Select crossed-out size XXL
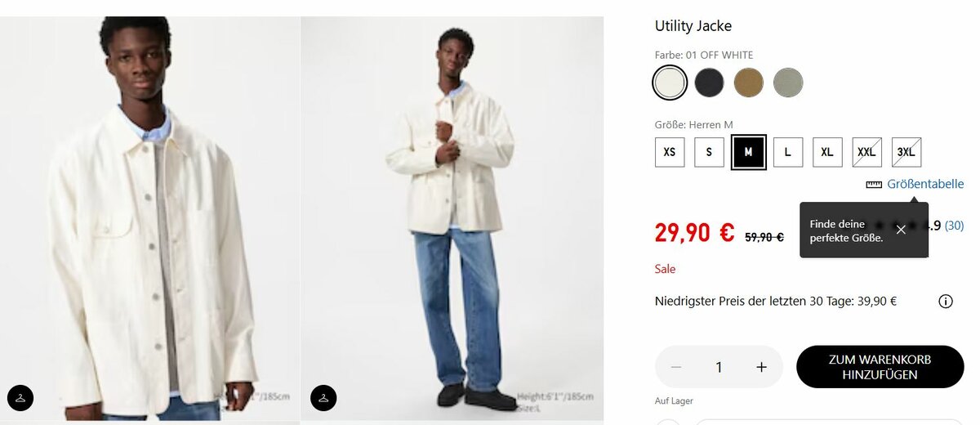 (x=866, y=152)
